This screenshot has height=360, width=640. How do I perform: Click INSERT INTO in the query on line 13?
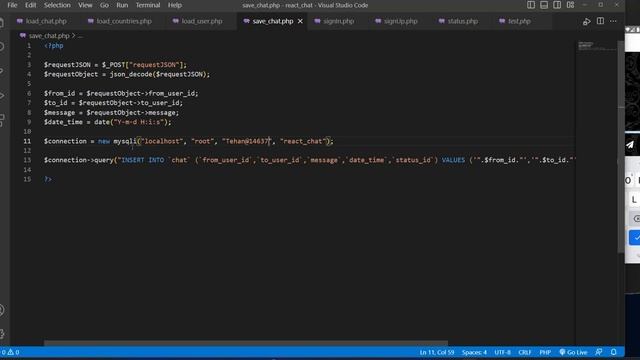(143, 160)
